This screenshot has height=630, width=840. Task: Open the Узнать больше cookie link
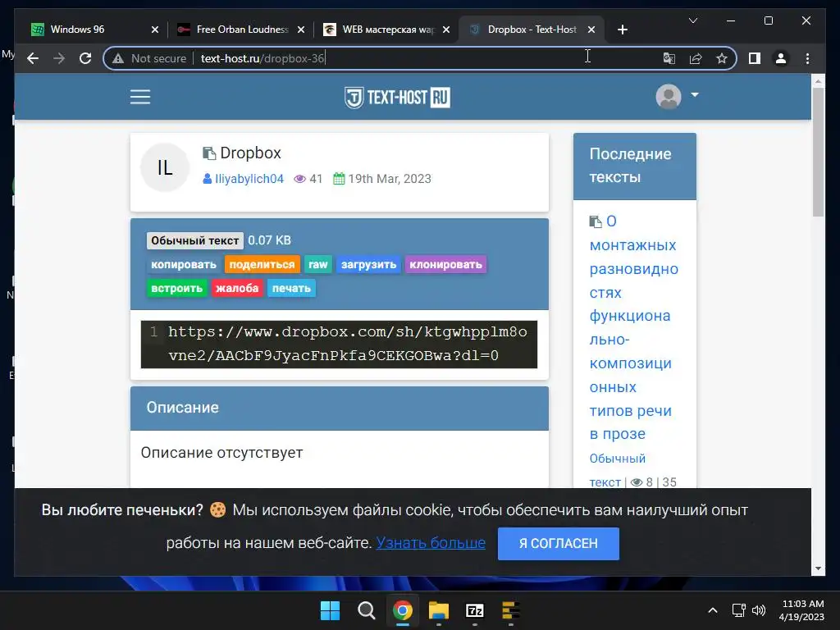pyautogui.click(x=431, y=543)
